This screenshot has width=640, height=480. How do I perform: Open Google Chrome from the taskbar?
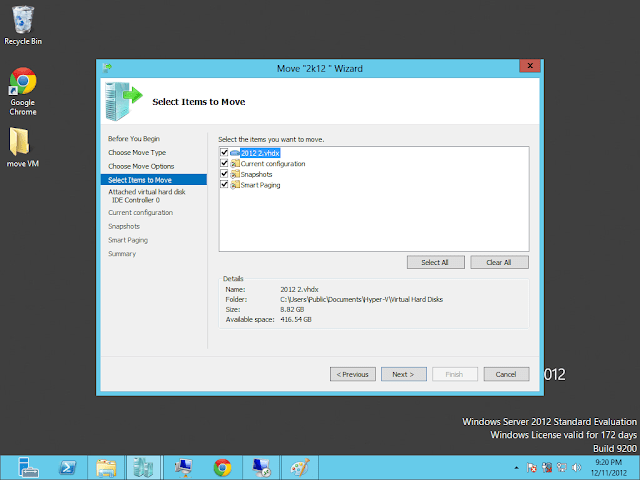(222, 466)
